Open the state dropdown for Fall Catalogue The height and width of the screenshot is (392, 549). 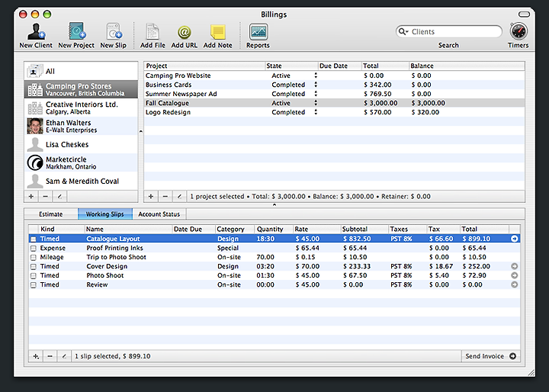[x=316, y=103]
